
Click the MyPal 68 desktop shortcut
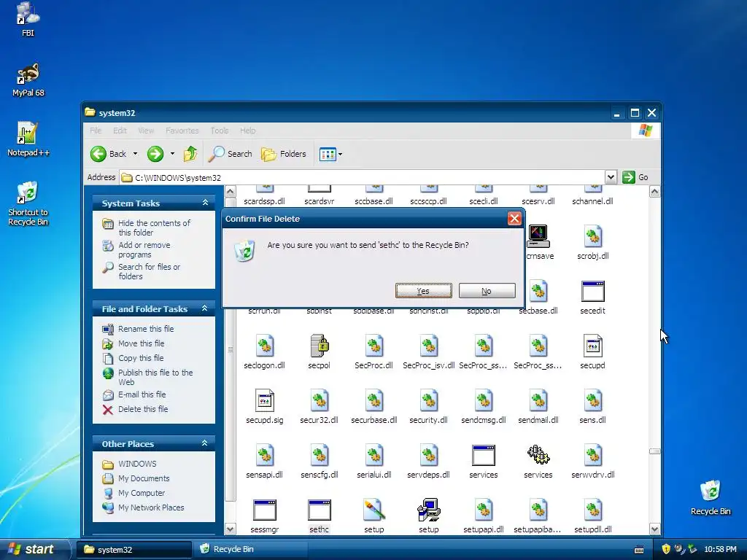pos(28,79)
